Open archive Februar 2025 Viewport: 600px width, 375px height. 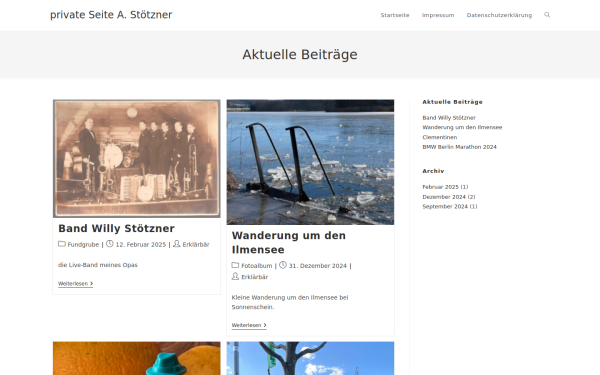coord(440,187)
